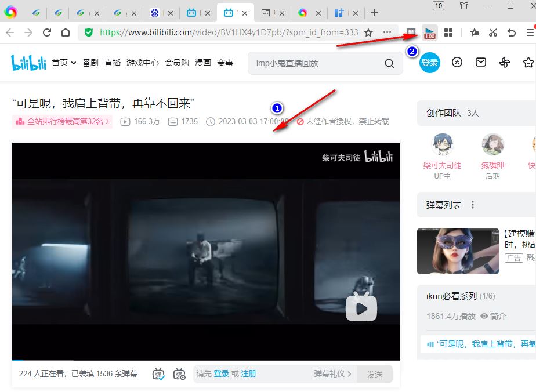
Task: Open the address bar three-dots menu
Action: (387, 32)
